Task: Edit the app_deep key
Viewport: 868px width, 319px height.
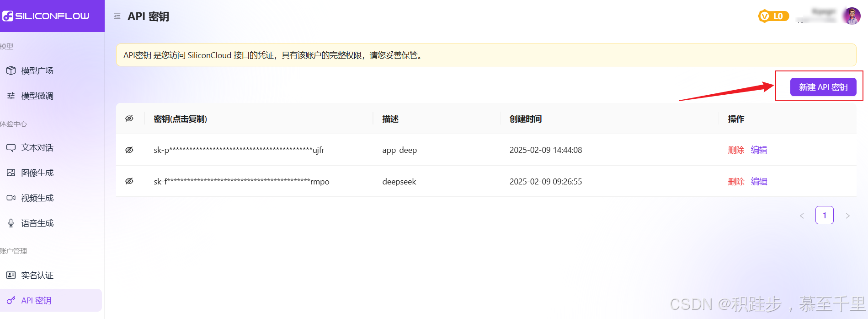Action: (759, 150)
